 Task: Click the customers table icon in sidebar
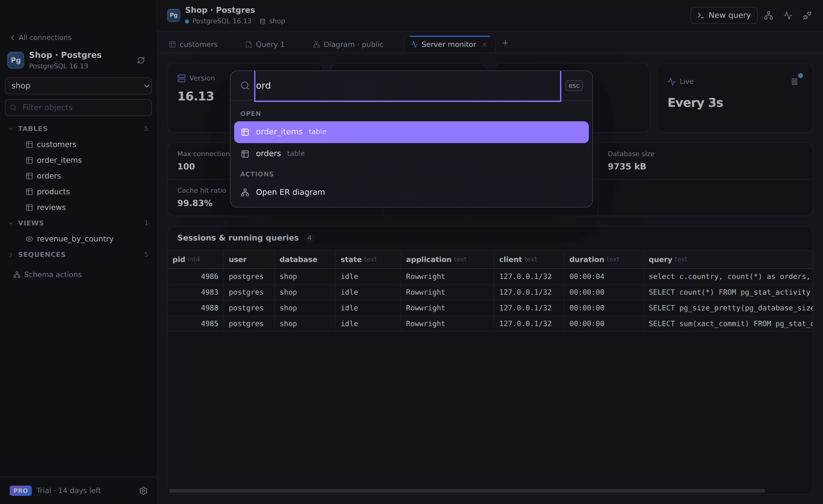[x=29, y=145]
